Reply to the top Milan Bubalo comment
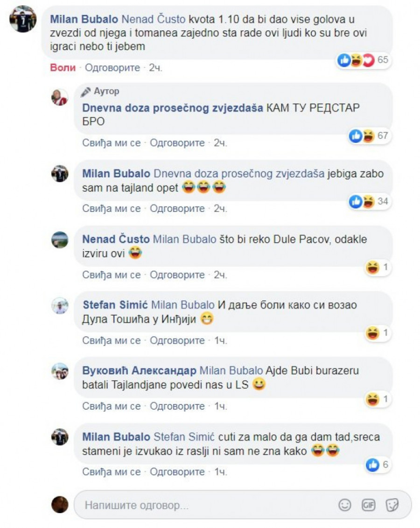The width and height of the screenshot is (420, 528). pyautogui.click(x=112, y=68)
